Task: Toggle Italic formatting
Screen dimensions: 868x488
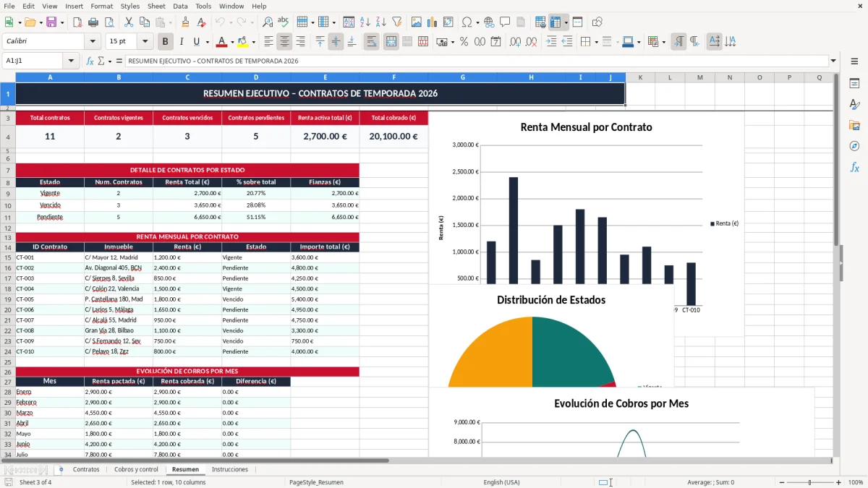Action: click(181, 42)
